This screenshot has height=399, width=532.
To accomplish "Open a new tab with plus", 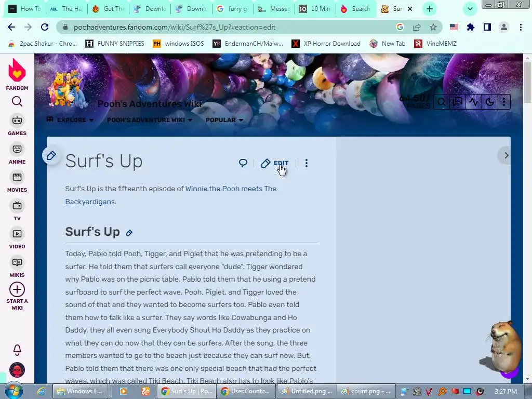I will [x=430, y=9].
